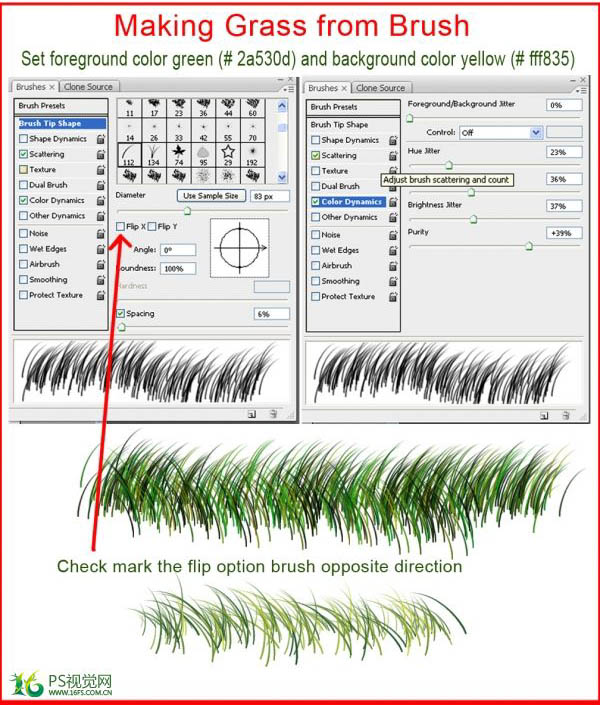Select the 112 grass brush tip thumbnail

coord(130,155)
